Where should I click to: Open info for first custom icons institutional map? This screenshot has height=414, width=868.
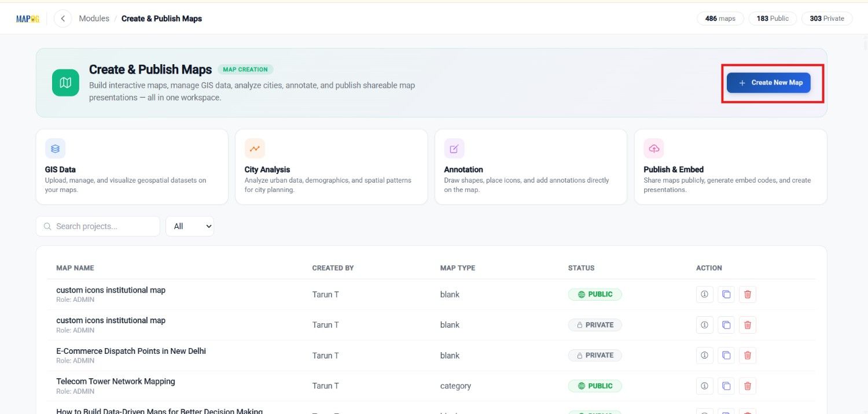point(704,294)
